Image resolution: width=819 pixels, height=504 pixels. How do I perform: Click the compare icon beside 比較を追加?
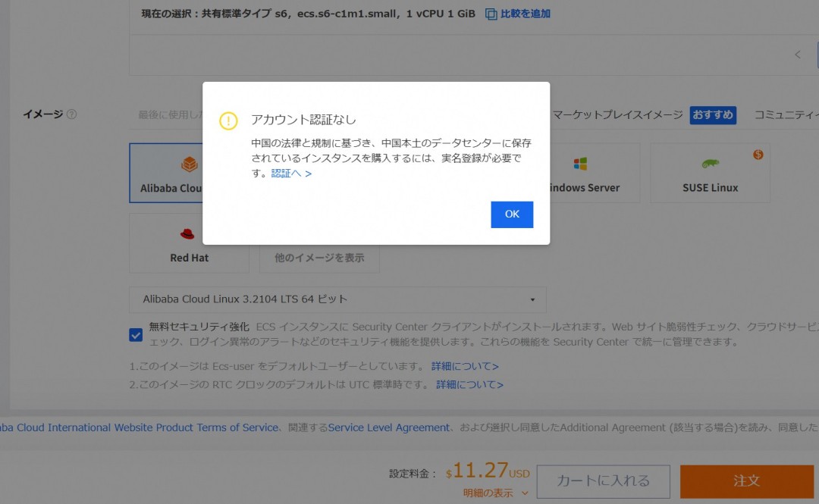point(491,14)
